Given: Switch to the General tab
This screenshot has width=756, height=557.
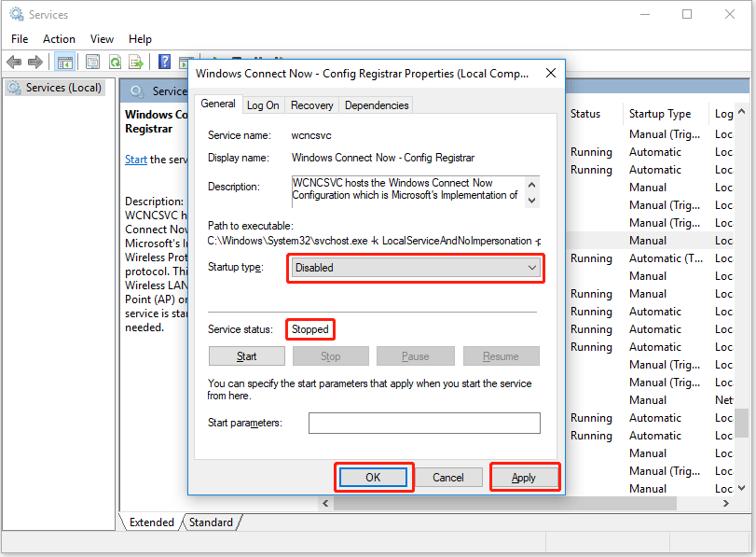Looking at the screenshot, I should (x=218, y=104).
